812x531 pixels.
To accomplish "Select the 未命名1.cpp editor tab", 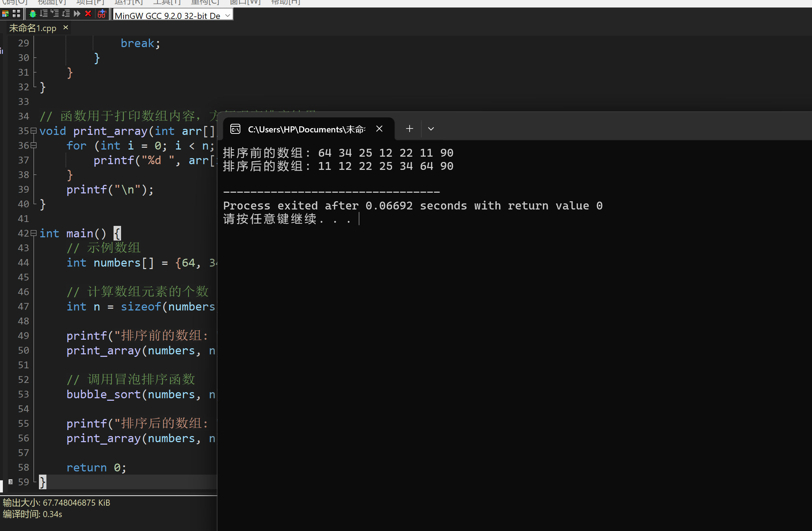I will (x=32, y=28).
